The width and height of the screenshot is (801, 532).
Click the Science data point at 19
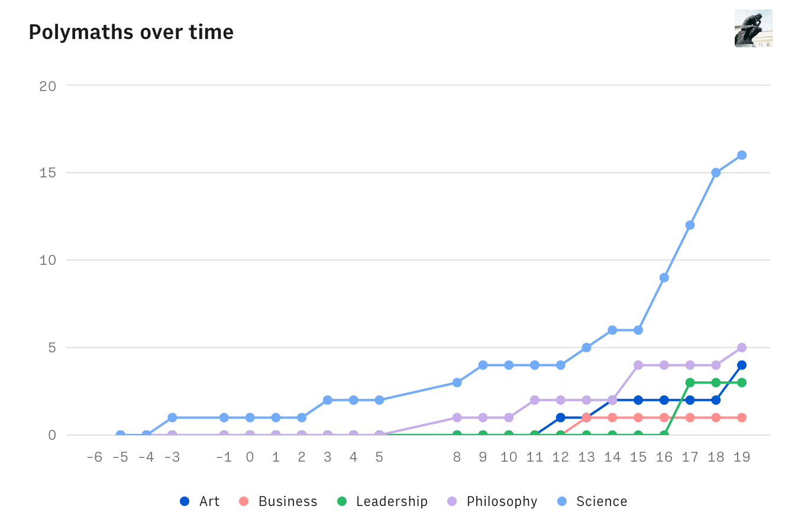[x=741, y=155]
